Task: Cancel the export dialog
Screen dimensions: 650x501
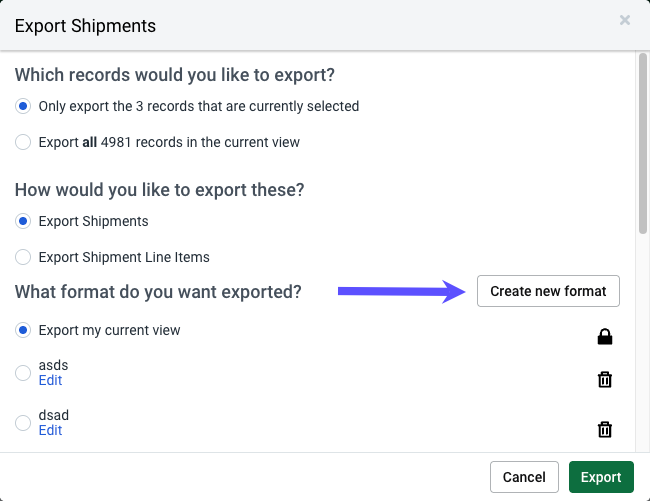Action: (524, 477)
